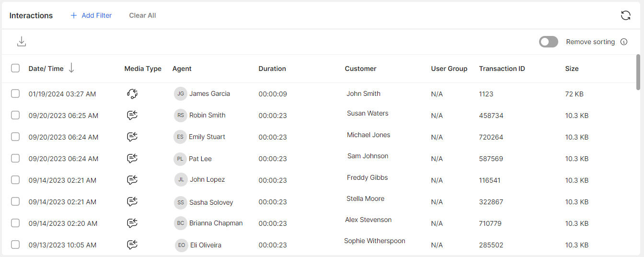Screen dimensions: 644x257
Task: Click the refresh icon at top right
Action: [625, 15]
